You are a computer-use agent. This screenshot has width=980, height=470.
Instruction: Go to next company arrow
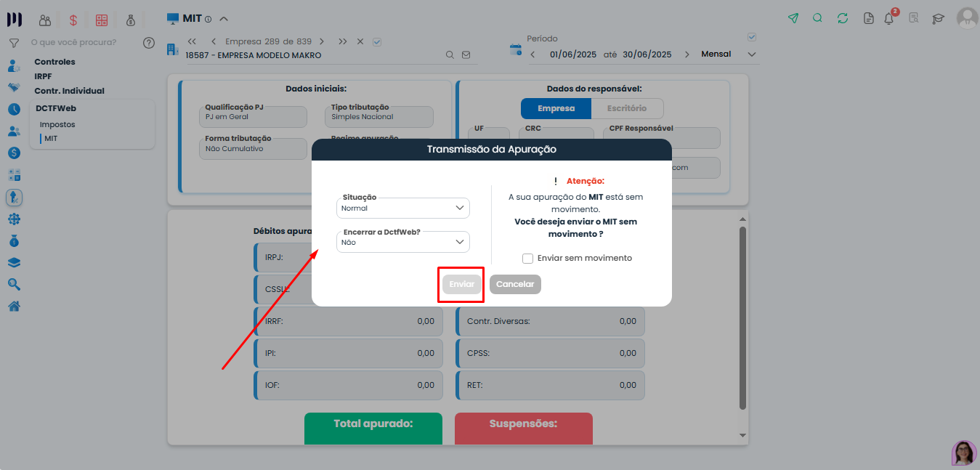coord(322,41)
